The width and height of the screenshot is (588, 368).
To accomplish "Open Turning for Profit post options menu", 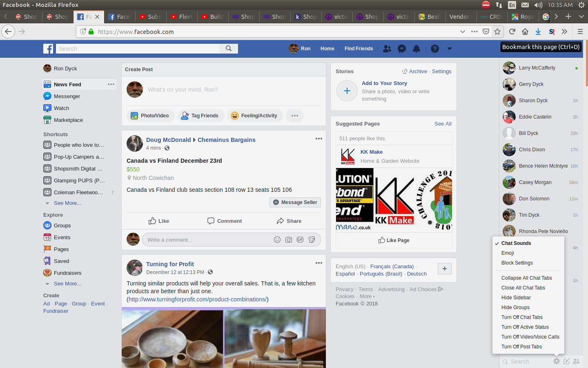I will (x=319, y=263).
